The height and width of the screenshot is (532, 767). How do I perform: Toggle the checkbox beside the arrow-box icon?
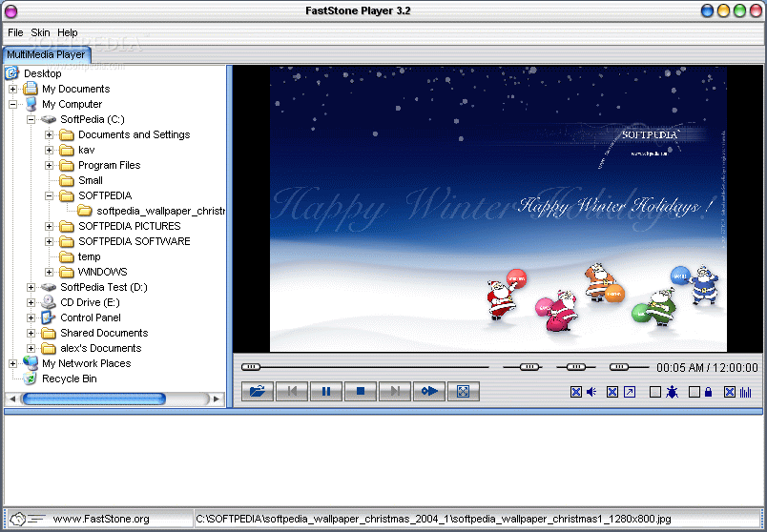pyautogui.click(x=612, y=392)
